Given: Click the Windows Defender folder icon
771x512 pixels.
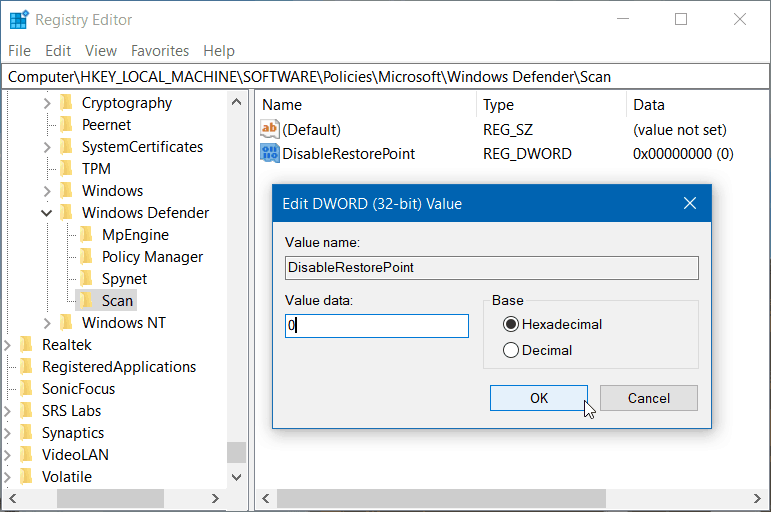Looking at the screenshot, I should pyautogui.click(x=66, y=212).
